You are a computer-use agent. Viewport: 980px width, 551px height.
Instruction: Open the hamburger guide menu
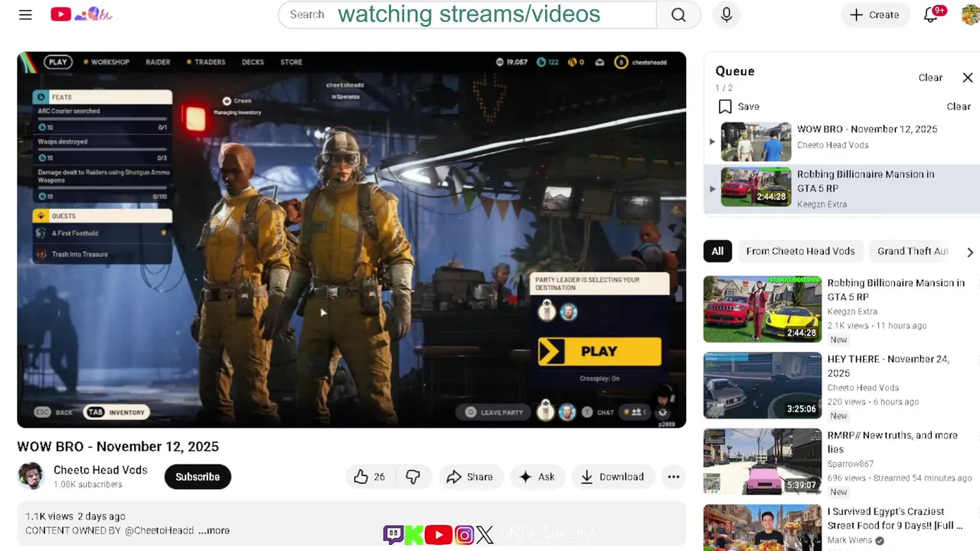pyautogui.click(x=25, y=15)
